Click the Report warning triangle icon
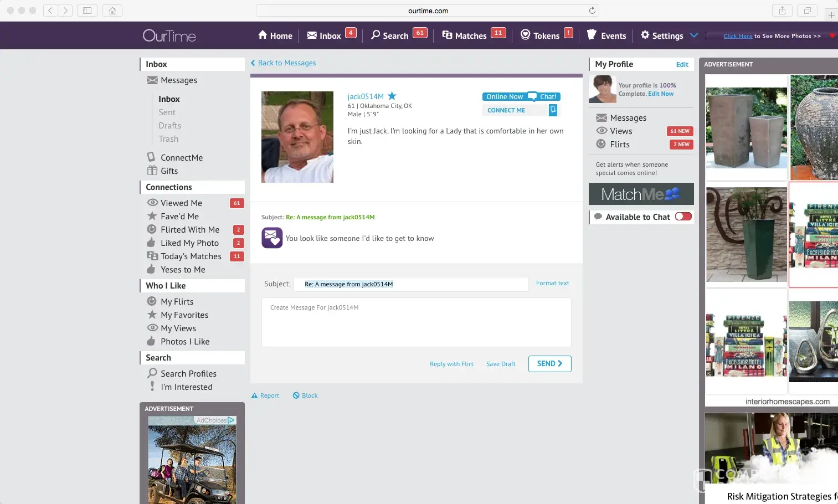This screenshot has width=838, height=504. [255, 395]
